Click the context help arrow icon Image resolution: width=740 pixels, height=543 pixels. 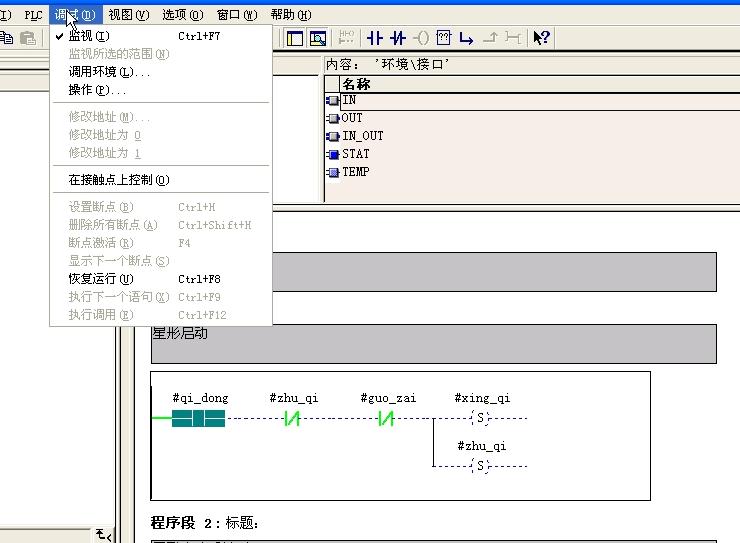point(541,38)
